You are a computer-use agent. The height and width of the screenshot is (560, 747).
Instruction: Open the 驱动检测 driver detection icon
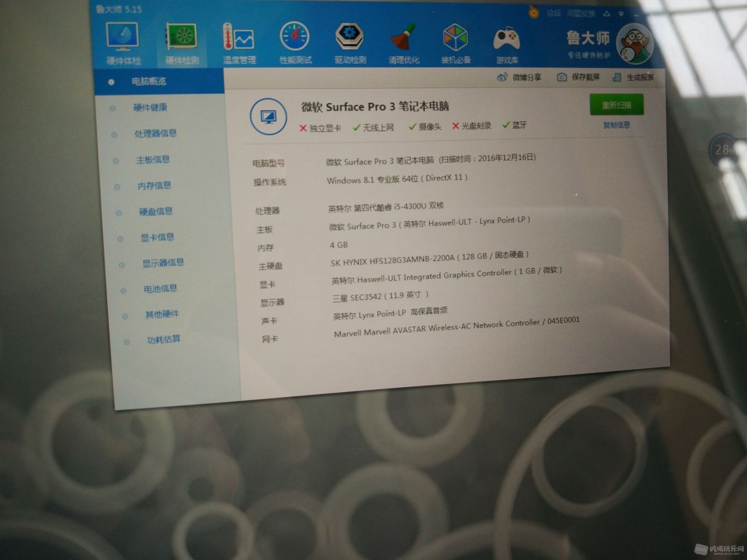(350, 43)
